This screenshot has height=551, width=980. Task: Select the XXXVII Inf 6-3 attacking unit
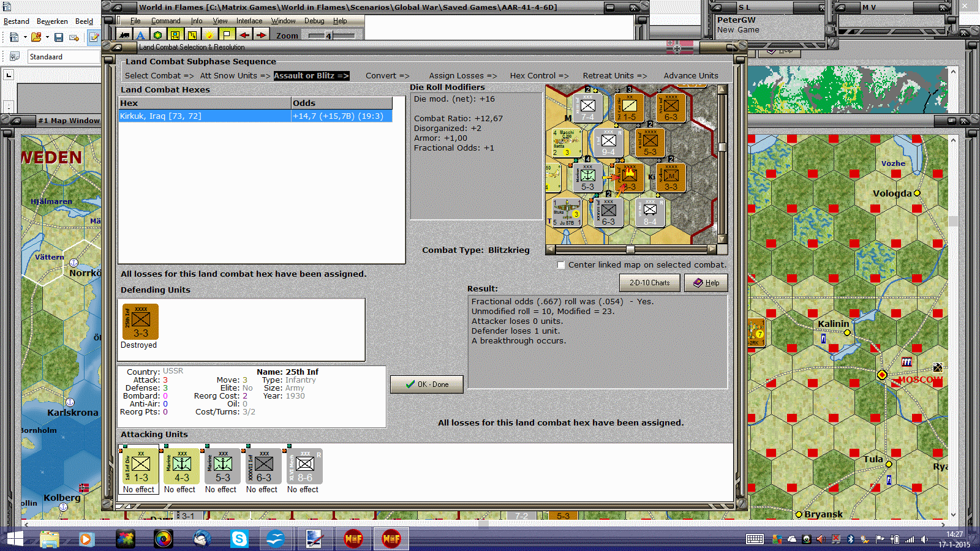point(263,466)
